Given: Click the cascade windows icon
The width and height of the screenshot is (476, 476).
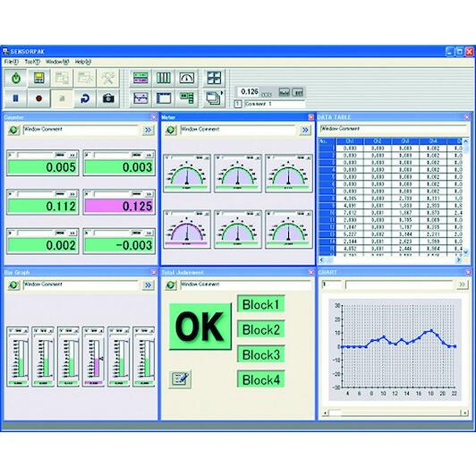Looking at the screenshot, I should pyautogui.click(x=214, y=98).
